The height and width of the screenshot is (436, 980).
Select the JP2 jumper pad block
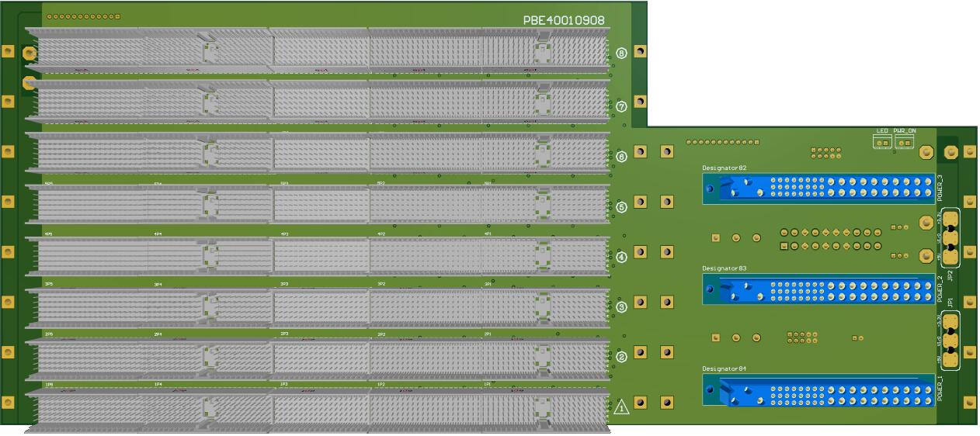coord(951,238)
